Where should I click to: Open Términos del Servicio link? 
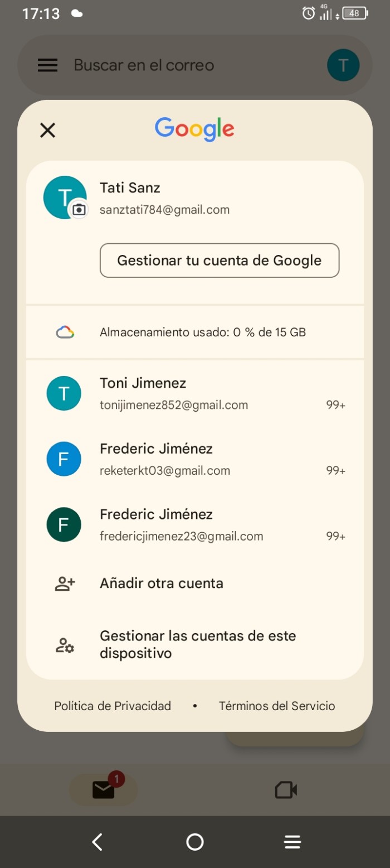[277, 706]
